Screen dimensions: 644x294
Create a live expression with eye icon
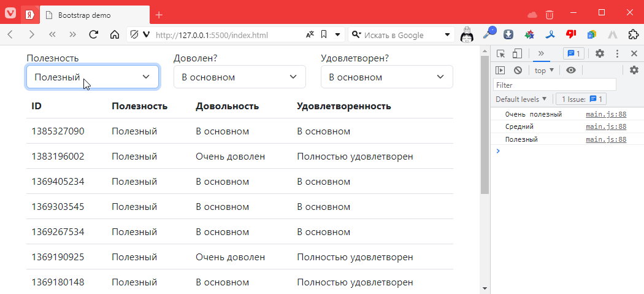pos(571,70)
